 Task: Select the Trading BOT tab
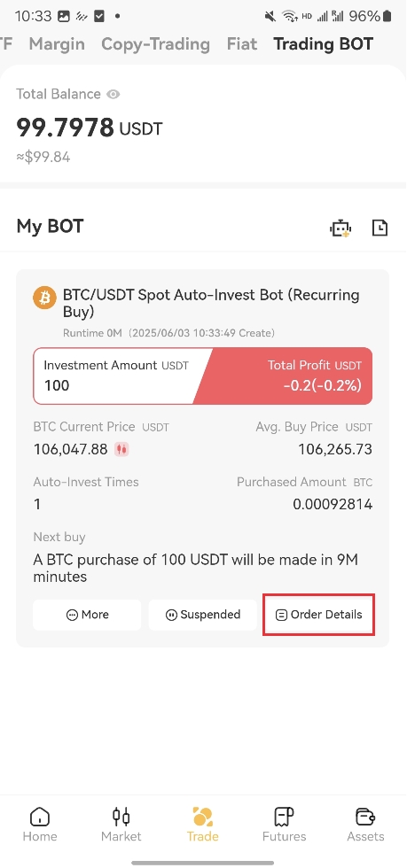[x=324, y=43]
